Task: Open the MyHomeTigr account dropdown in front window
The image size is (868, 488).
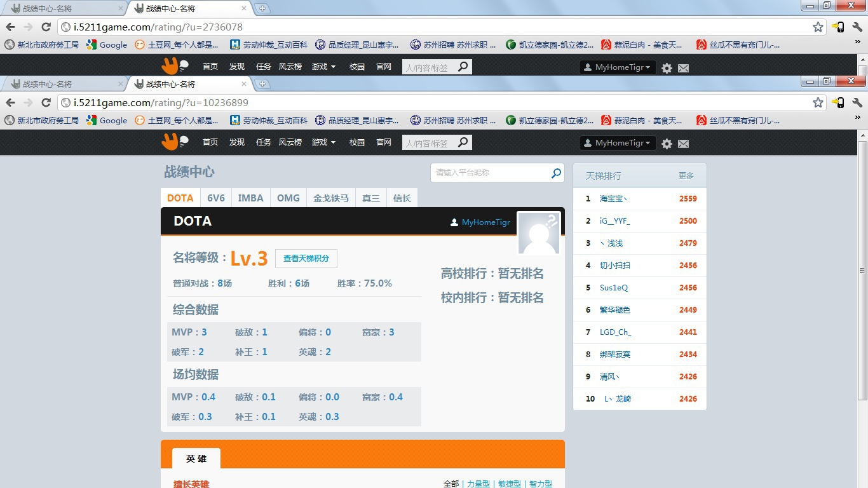Action: tap(617, 143)
